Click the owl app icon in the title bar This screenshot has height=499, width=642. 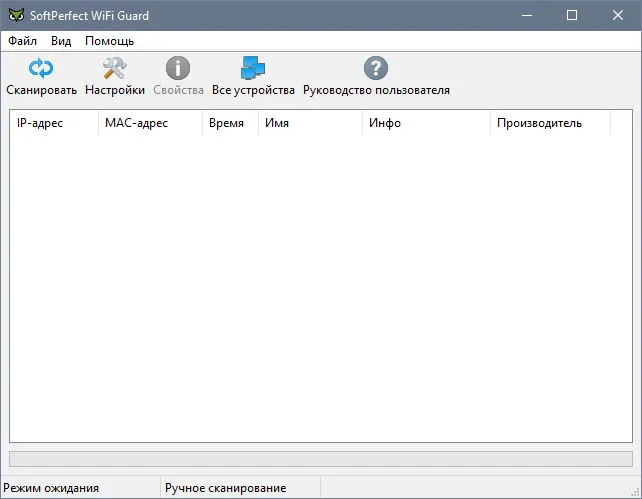16,15
